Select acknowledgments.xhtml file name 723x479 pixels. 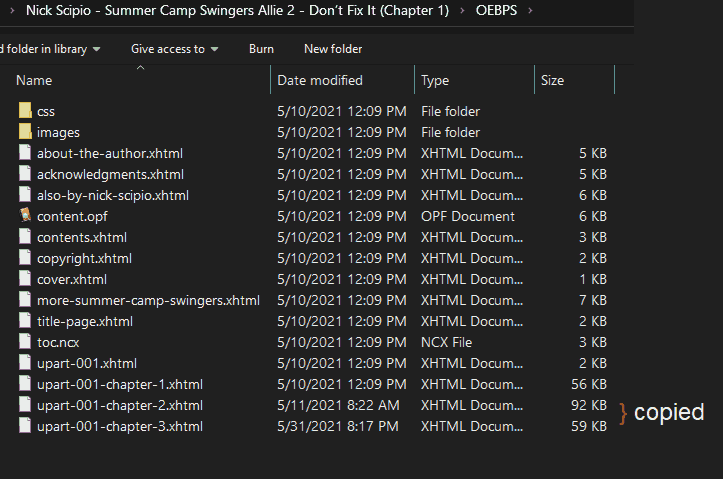coord(110,174)
